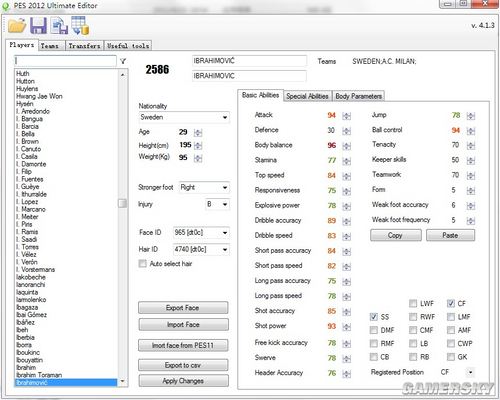Expand the Stronger foot dropdown
500x400 pixels.
click(204, 187)
